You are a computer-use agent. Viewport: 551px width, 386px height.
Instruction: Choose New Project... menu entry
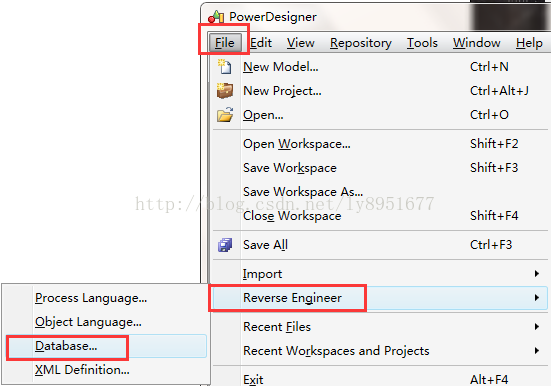[x=380, y=91]
